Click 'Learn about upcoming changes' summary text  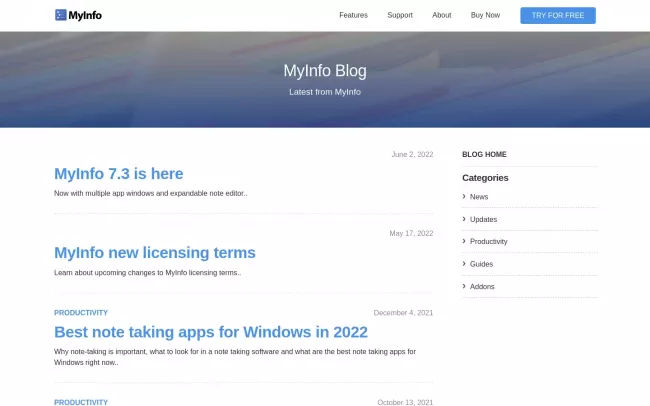(148, 273)
